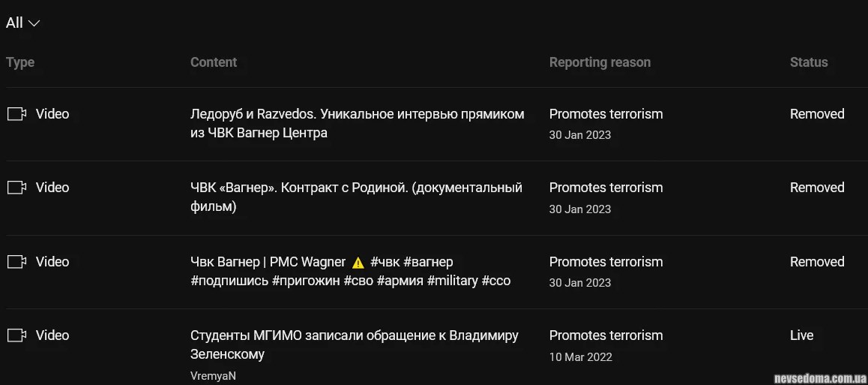Viewport: 868px width, 385px height.
Task: Open the All filter dropdown
Action: coord(22,23)
